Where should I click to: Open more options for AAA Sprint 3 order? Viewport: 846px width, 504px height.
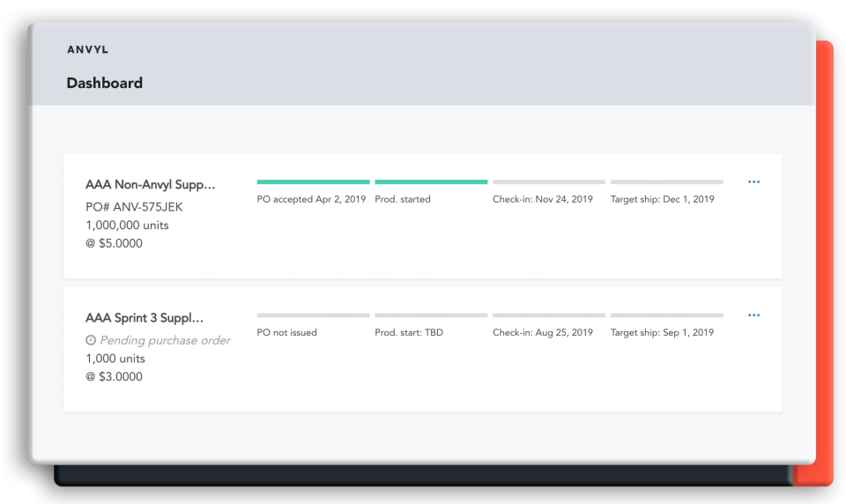coord(753,315)
